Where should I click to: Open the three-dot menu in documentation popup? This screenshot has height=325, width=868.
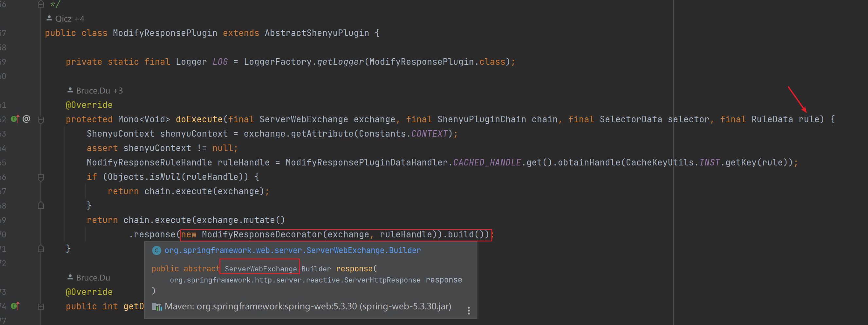(469, 311)
